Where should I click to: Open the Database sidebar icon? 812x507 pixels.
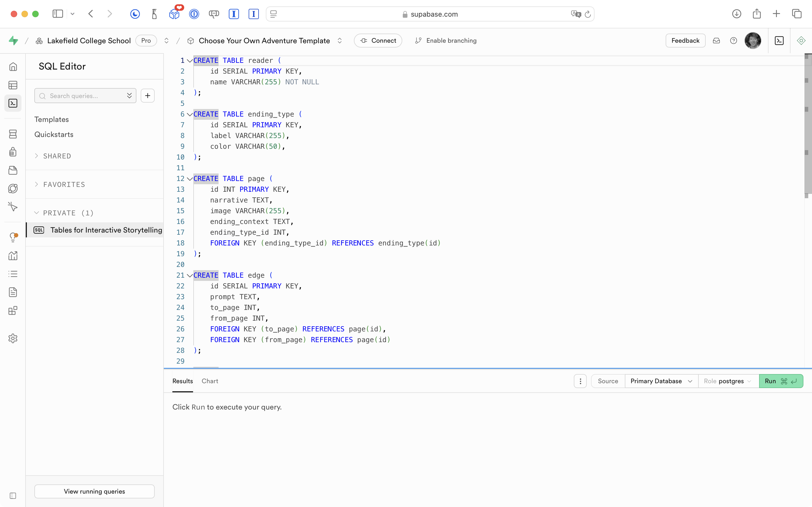pyautogui.click(x=13, y=134)
